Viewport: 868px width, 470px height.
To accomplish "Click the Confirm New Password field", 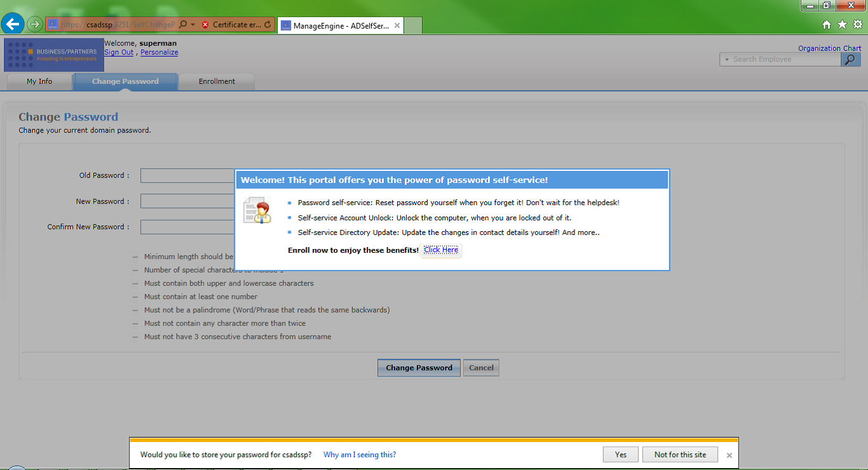I will click(x=188, y=227).
